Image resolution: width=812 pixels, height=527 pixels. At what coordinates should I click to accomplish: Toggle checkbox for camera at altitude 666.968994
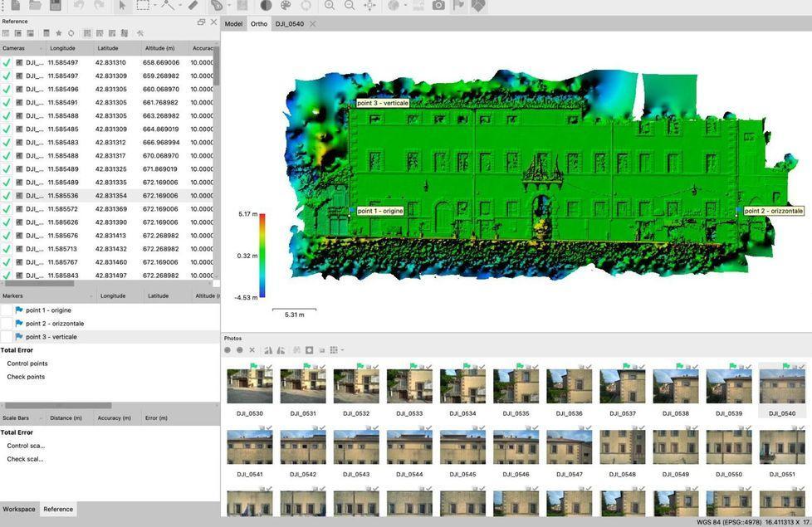(6, 143)
